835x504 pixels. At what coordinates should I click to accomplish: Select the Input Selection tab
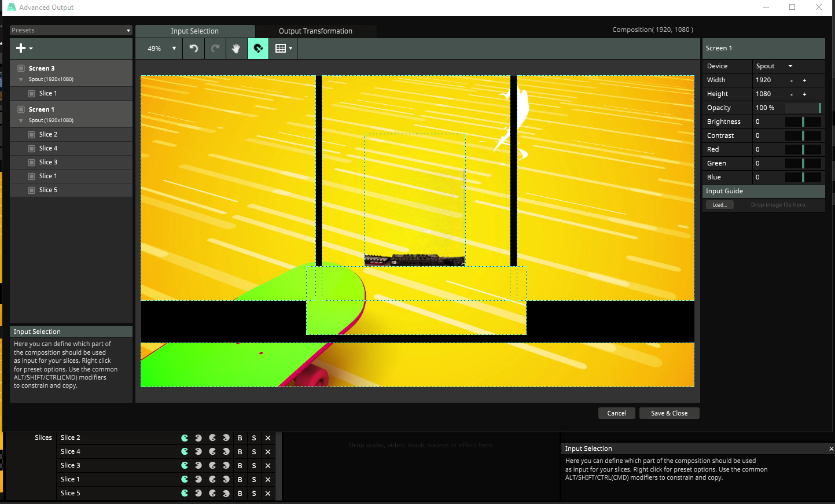tap(194, 31)
